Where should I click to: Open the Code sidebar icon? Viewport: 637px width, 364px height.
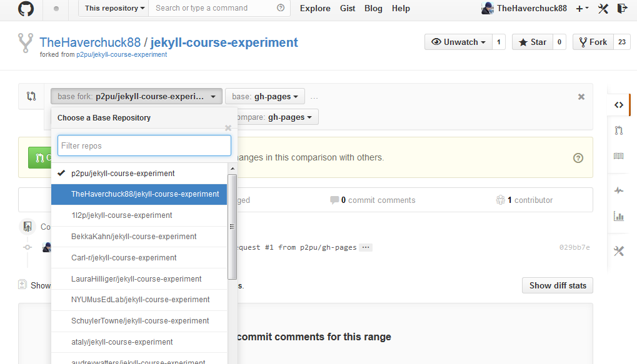pos(619,105)
